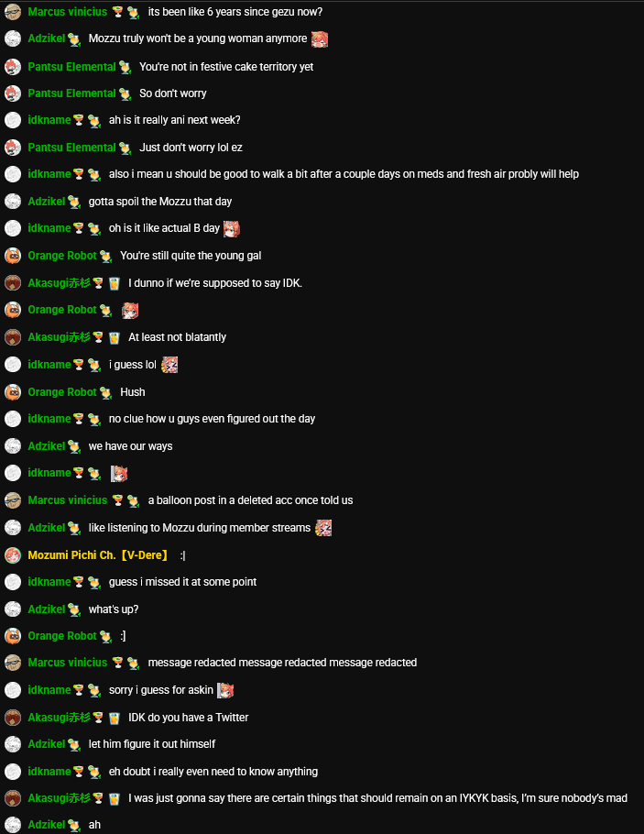Click Marcus vinicius avatar on the gezu message
644x834 pixels.
click(13, 12)
